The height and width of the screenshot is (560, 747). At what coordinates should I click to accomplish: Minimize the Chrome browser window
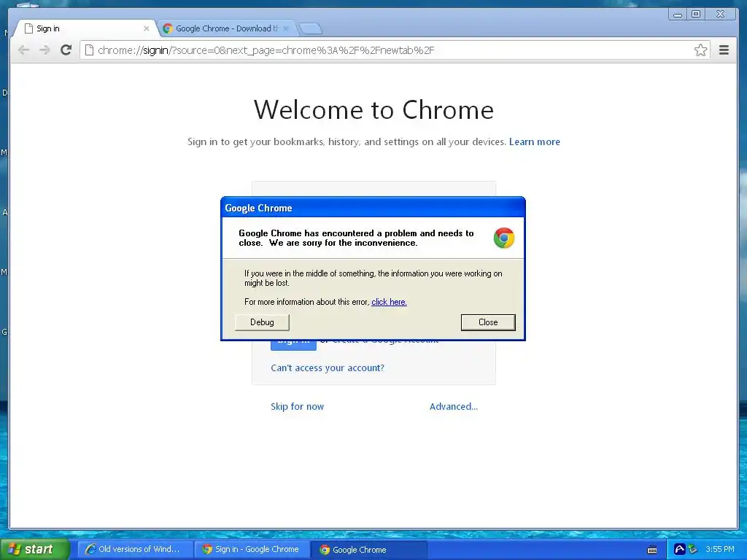[678, 15]
